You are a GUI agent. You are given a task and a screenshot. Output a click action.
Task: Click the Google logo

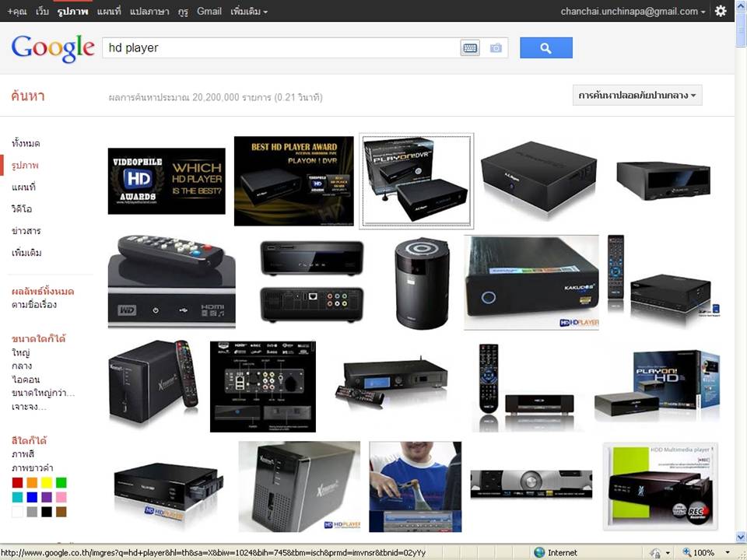(53, 48)
